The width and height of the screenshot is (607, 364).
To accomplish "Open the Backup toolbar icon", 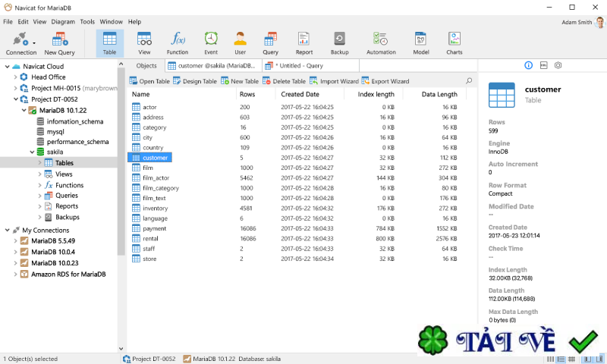I will 339,43.
